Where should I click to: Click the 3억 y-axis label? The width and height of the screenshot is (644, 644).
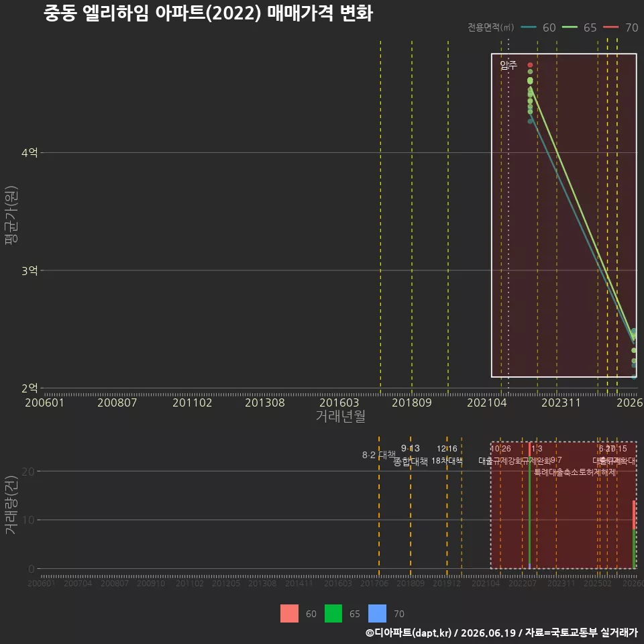[30, 270]
